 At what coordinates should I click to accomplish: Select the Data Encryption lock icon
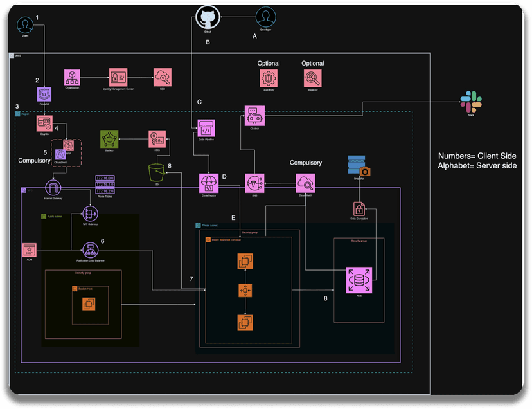359,209
